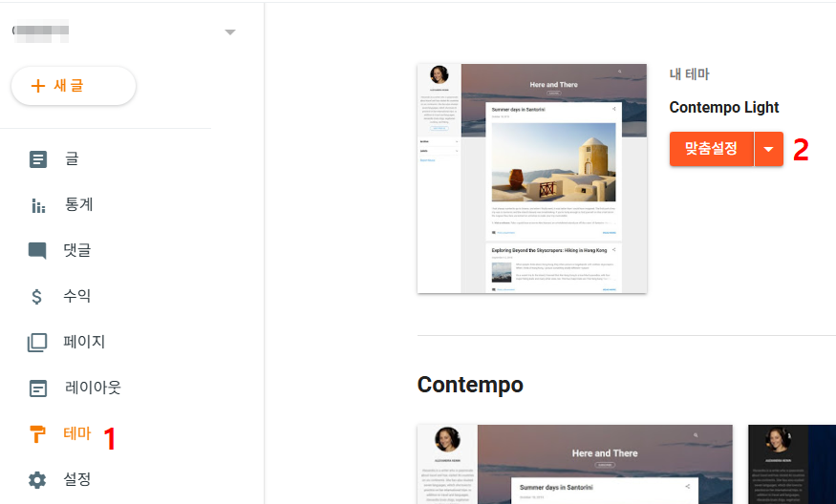Image resolution: width=836 pixels, height=504 pixels.
Task: Click the earnings (수익) dollar icon
Action: tap(37, 296)
